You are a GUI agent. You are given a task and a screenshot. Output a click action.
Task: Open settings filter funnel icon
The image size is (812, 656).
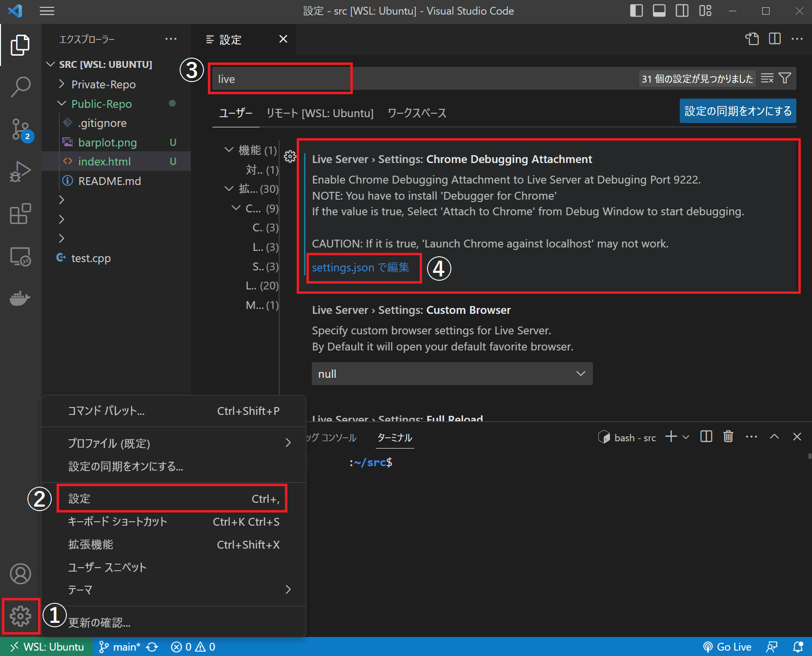(785, 78)
